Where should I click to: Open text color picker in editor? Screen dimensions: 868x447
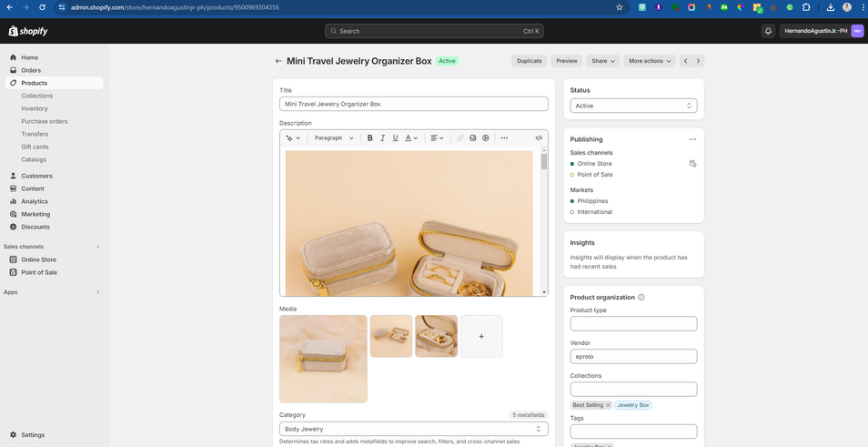click(410, 137)
